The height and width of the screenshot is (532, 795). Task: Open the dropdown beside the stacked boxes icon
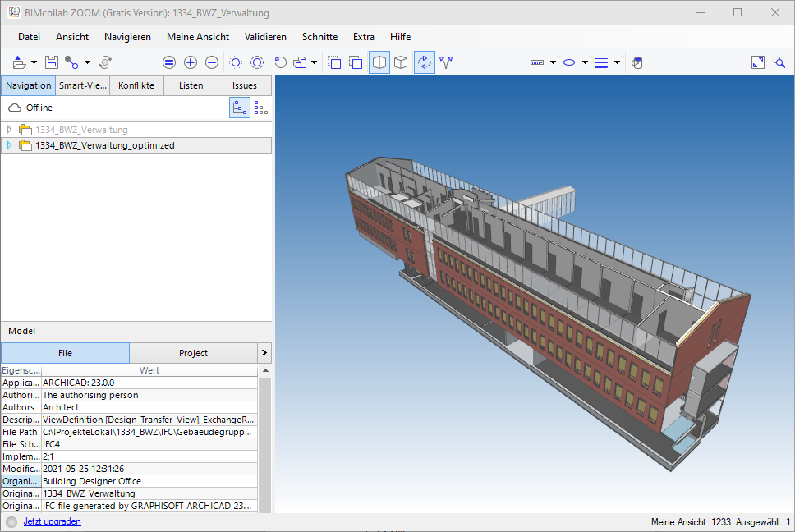(x=315, y=63)
